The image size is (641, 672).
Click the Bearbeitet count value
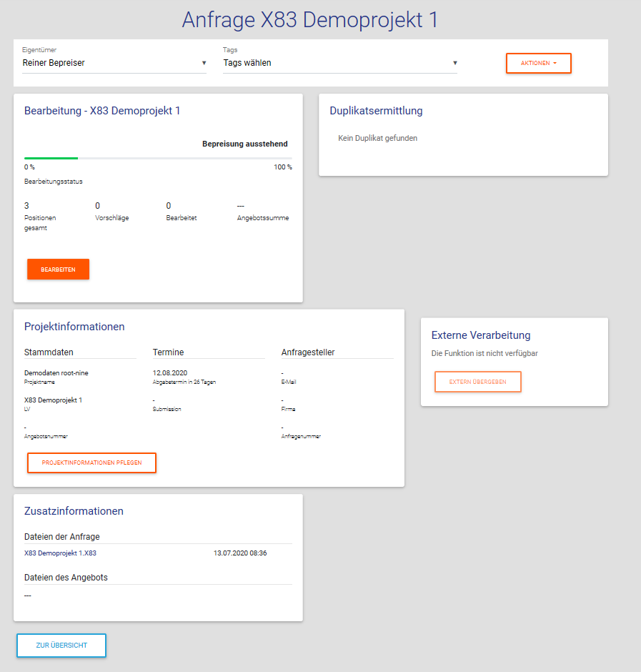169,206
